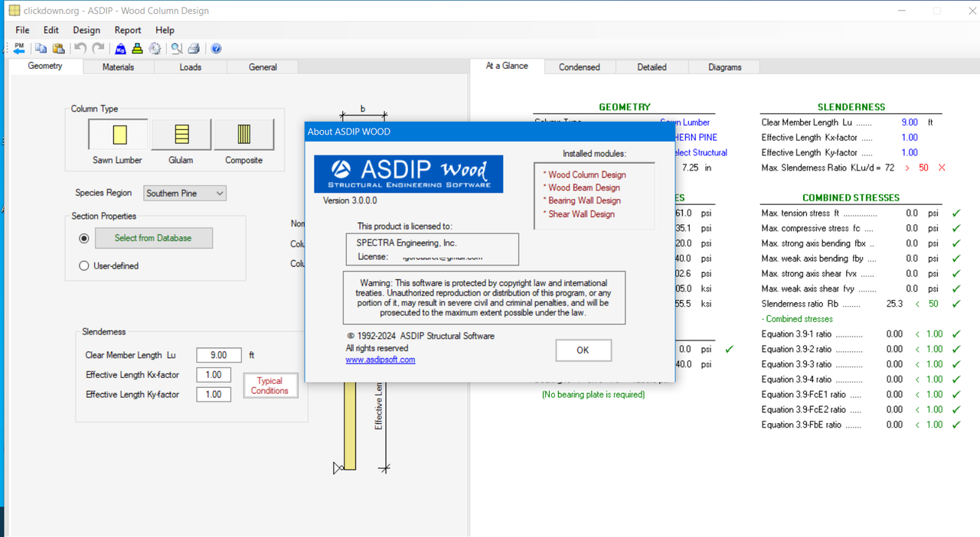Viewport: 980px width, 537px height.
Task: Select the User-defined radio button
Action: [84, 265]
